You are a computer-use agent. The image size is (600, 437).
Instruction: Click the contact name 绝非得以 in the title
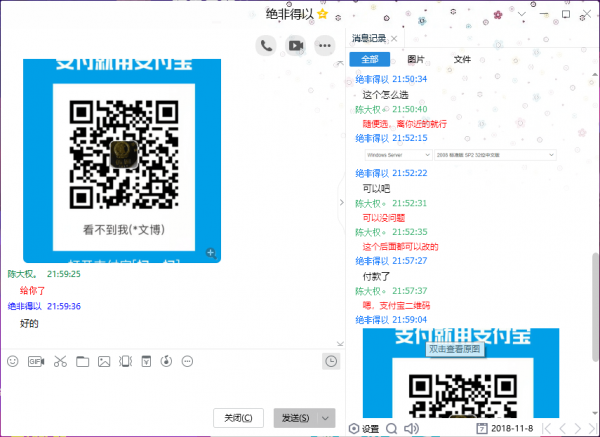pyautogui.click(x=290, y=15)
